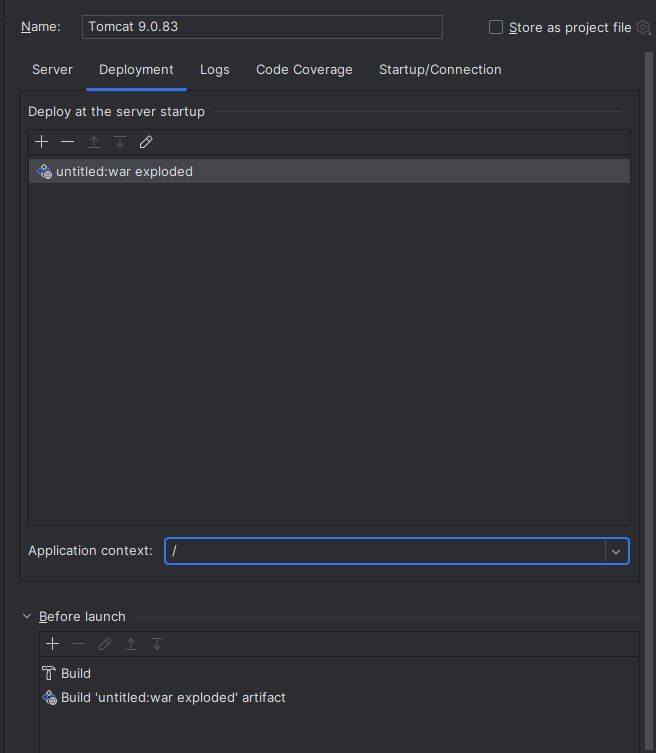Switch to the Server tab

52,70
